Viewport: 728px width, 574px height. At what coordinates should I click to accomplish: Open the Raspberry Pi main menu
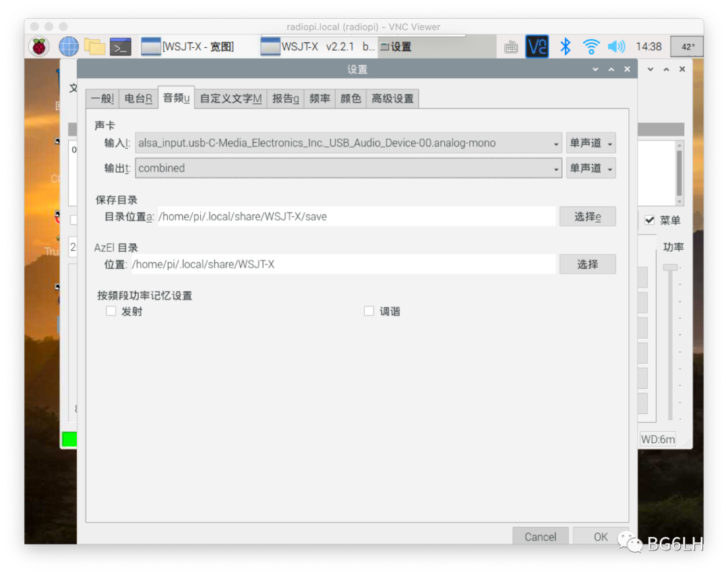point(39,47)
